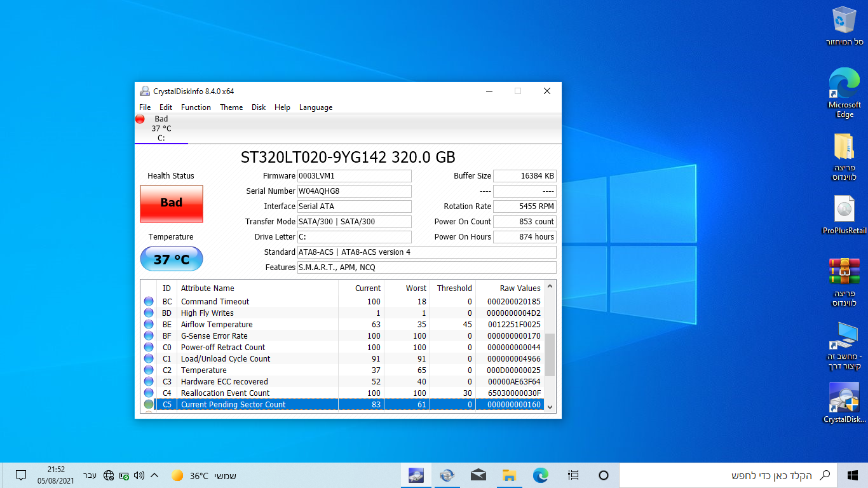
Task: Open the Disk menu
Action: tap(259, 107)
